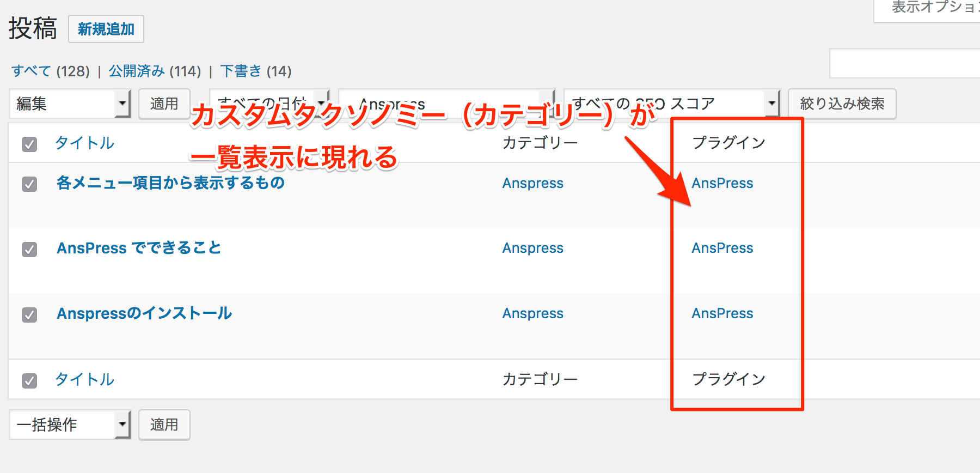This screenshot has height=473, width=980.
Task: Open the 編集 bulk action dropdown
Action: pyautogui.click(x=70, y=104)
